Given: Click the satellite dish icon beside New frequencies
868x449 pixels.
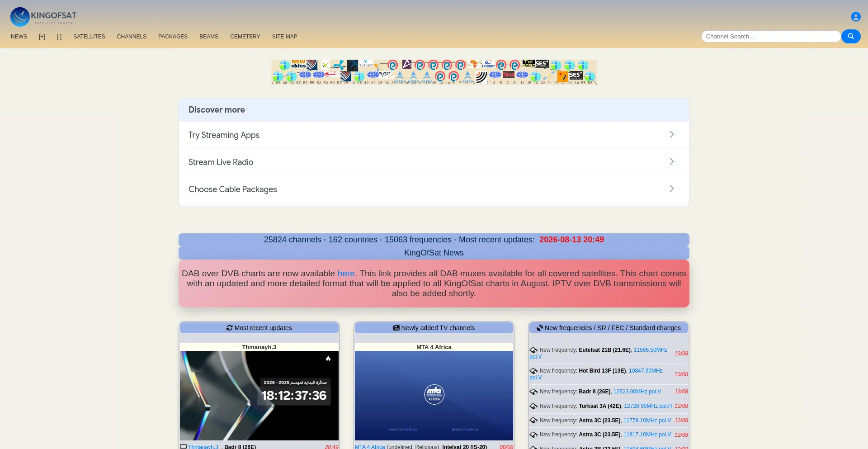Looking at the screenshot, I should [x=540, y=328].
